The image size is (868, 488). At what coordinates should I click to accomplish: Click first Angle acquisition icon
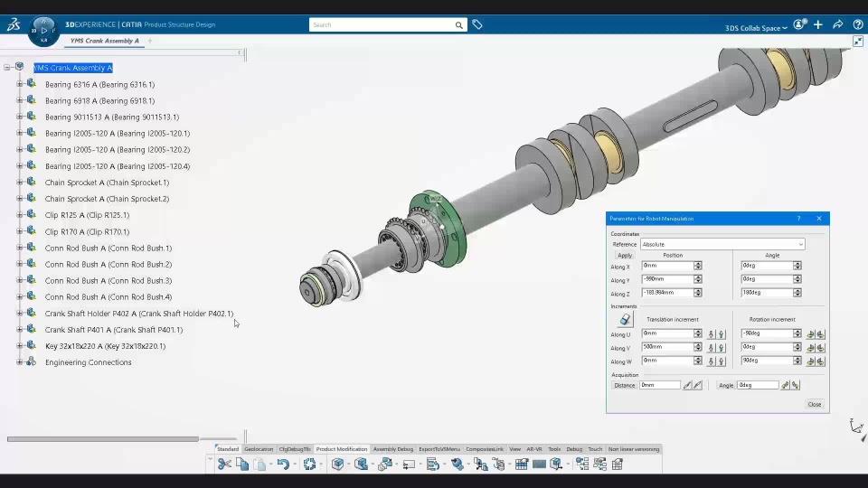pyautogui.click(x=785, y=385)
